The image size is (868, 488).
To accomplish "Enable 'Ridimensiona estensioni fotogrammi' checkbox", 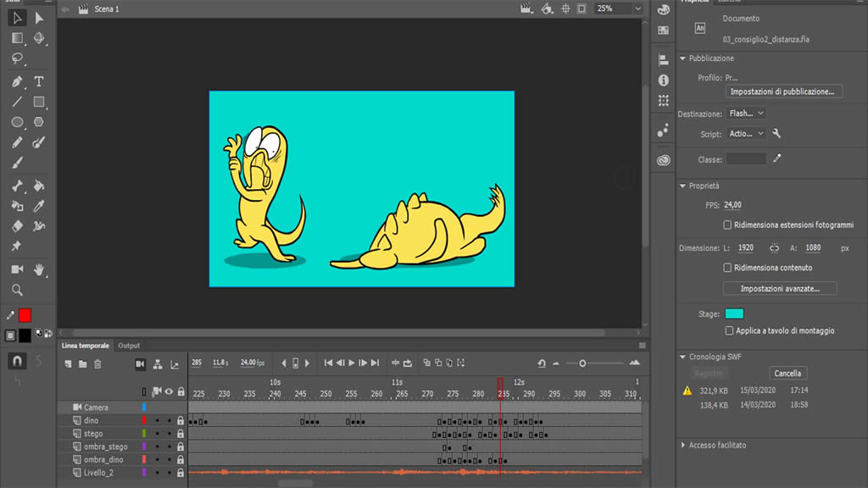I will point(727,225).
